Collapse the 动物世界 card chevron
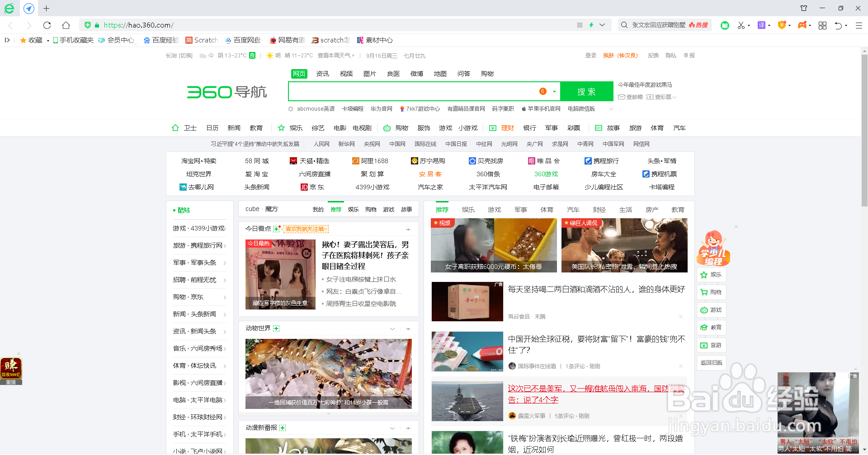 click(392, 328)
